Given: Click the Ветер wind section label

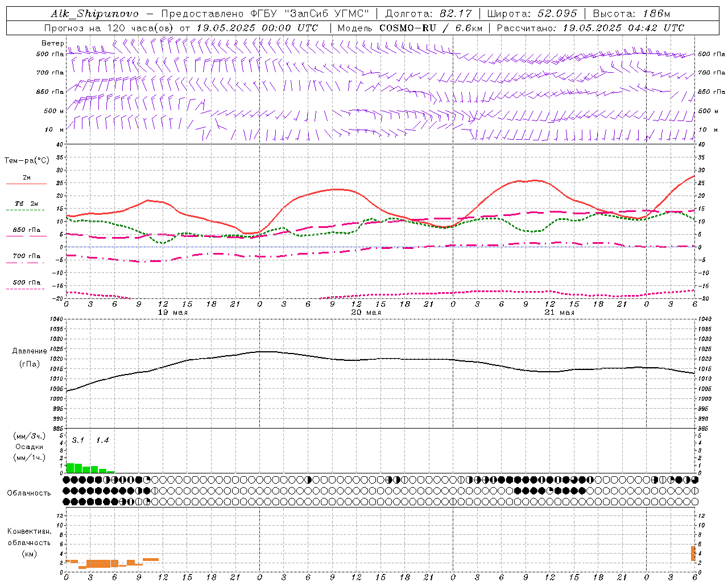Looking at the screenshot, I should (52, 43).
